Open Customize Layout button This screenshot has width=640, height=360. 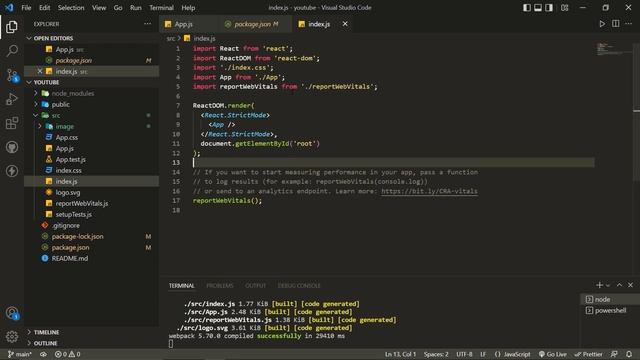click(x=564, y=8)
